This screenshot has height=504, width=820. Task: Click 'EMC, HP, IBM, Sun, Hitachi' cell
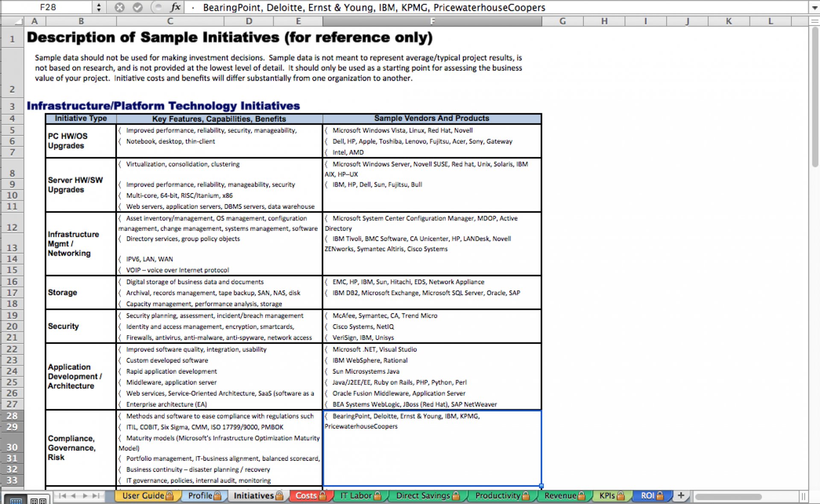click(x=432, y=282)
